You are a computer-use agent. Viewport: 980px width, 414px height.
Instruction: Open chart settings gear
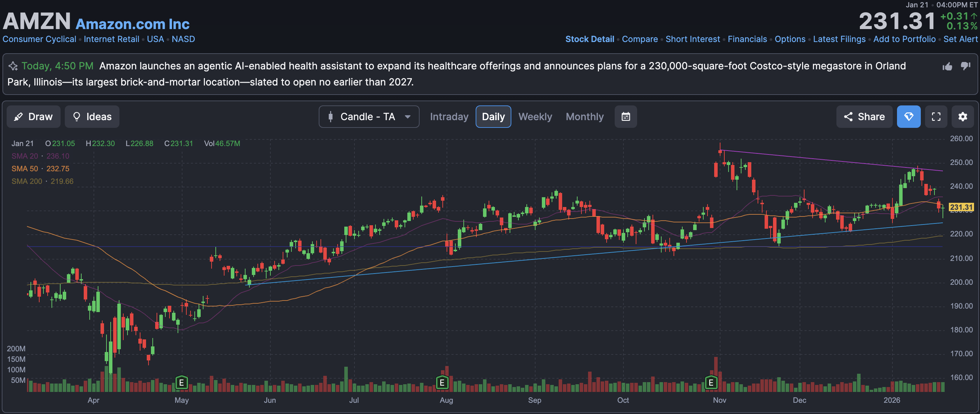[x=962, y=116]
